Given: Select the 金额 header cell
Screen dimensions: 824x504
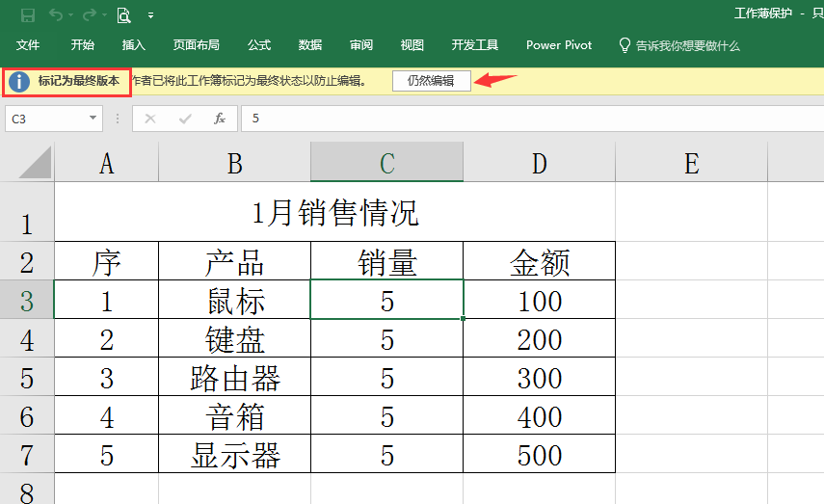Looking at the screenshot, I should point(539,261).
